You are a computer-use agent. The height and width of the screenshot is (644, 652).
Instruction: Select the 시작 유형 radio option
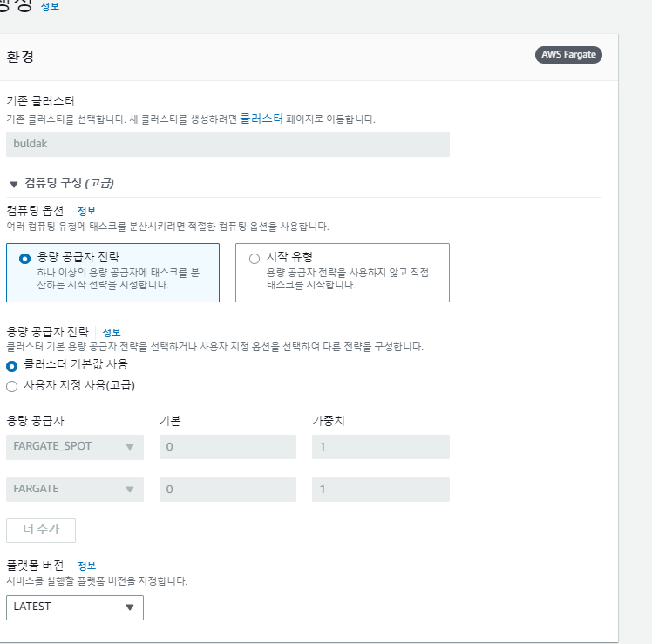[255, 258]
